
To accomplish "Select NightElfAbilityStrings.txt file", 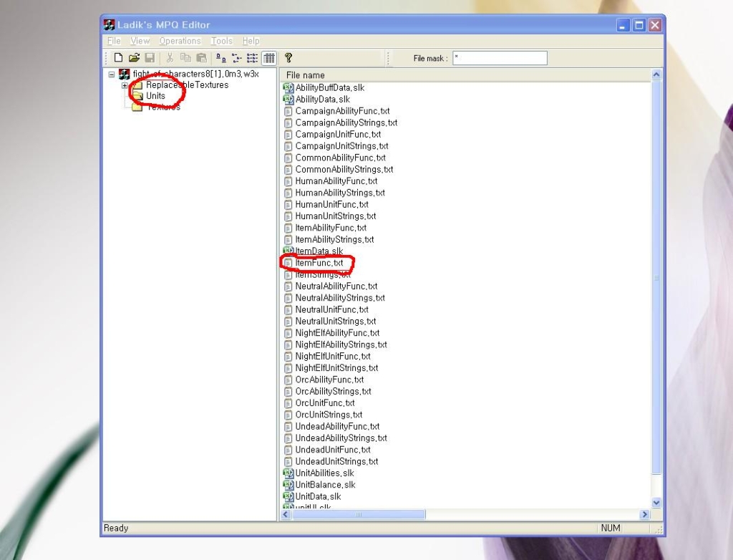I will [341, 344].
